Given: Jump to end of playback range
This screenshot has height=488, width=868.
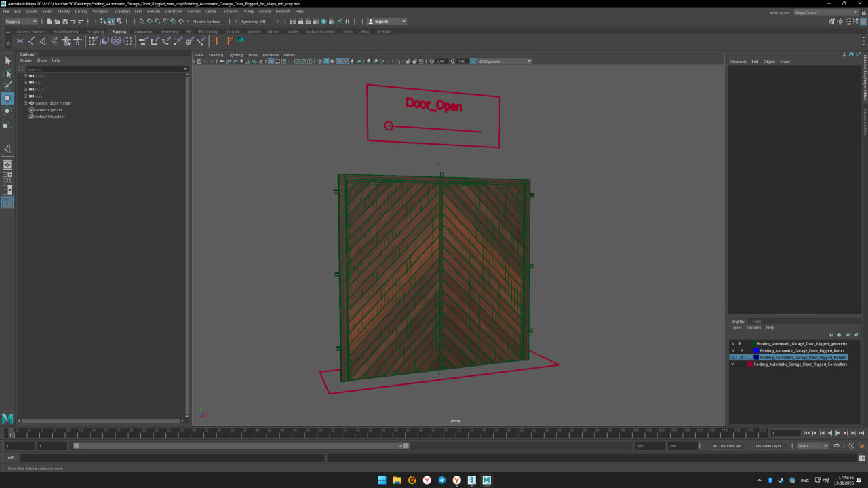Looking at the screenshot, I should [861, 433].
